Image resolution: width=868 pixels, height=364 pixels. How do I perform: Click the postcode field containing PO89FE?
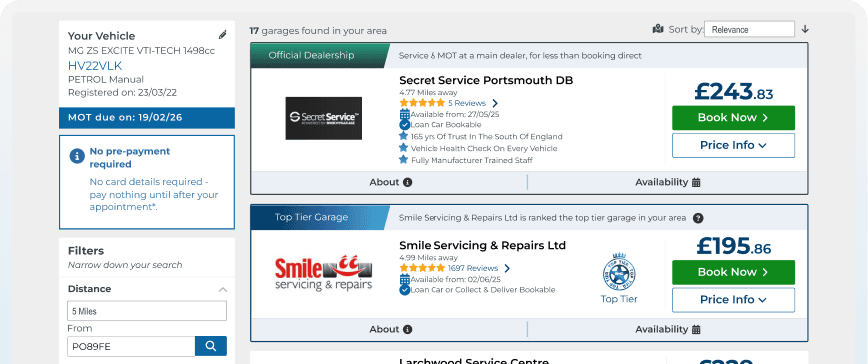click(x=131, y=346)
